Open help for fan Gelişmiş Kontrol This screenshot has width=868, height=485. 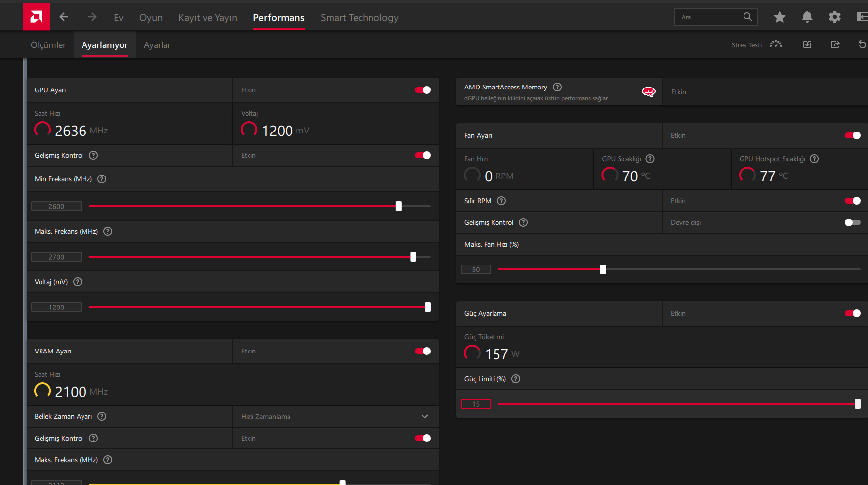point(523,222)
